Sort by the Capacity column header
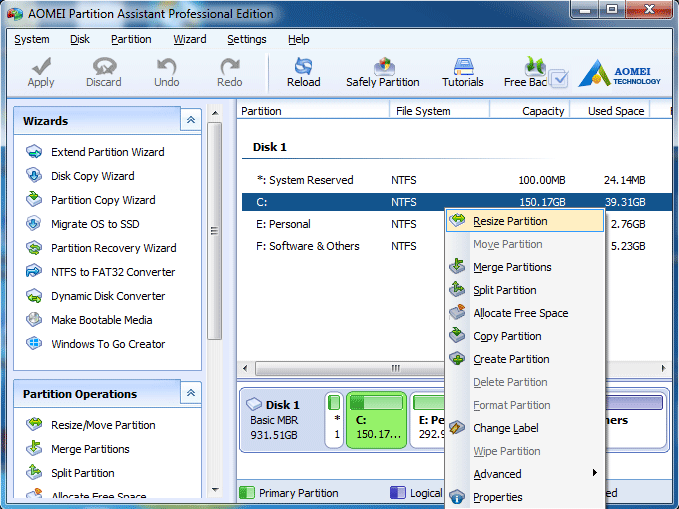This screenshot has height=509, width=679. [x=530, y=111]
